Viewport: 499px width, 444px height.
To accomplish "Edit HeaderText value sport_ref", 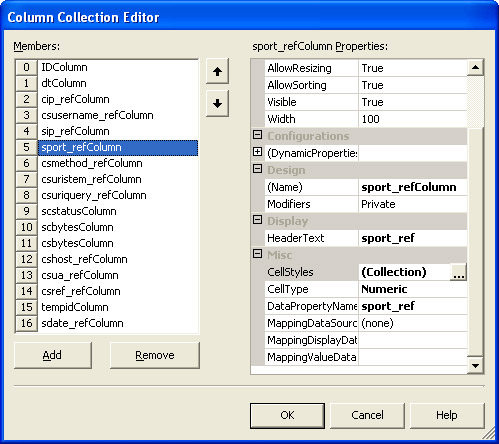I will [413, 238].
